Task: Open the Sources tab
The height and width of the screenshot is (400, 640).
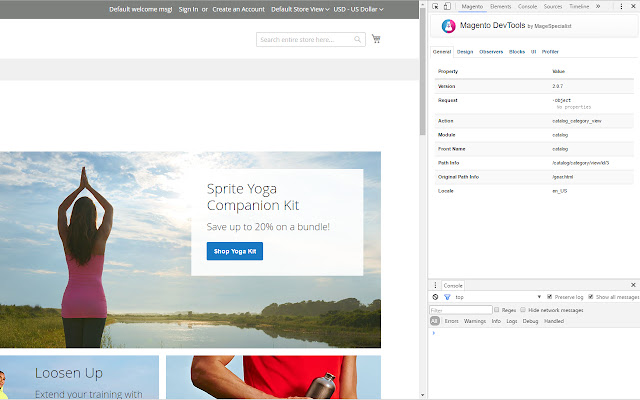Action: (x=553, y=7)
